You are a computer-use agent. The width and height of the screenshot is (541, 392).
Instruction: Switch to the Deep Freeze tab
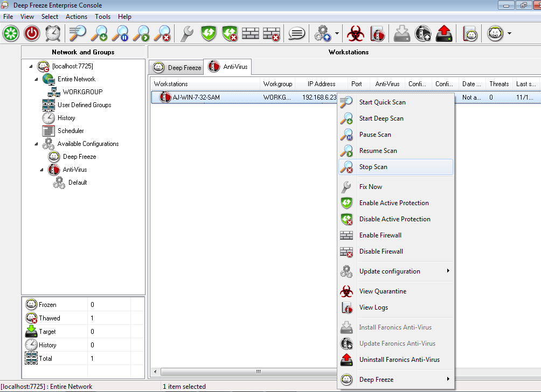tap(177, 67)
